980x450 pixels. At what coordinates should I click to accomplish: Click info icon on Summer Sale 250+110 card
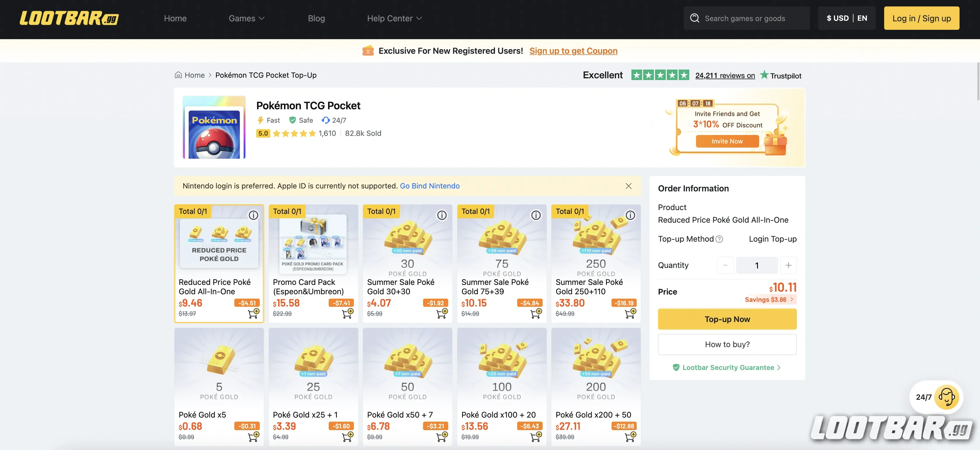(x=630, y=215)
